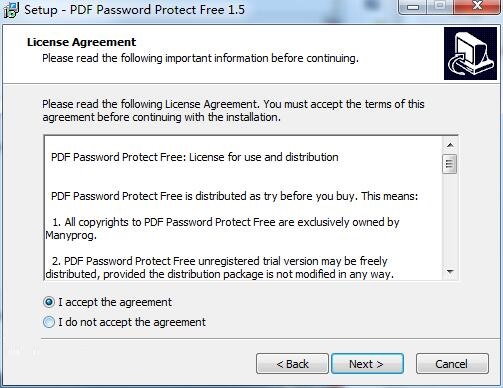Click license scrollbar down arrow

(x=450, y=272)
